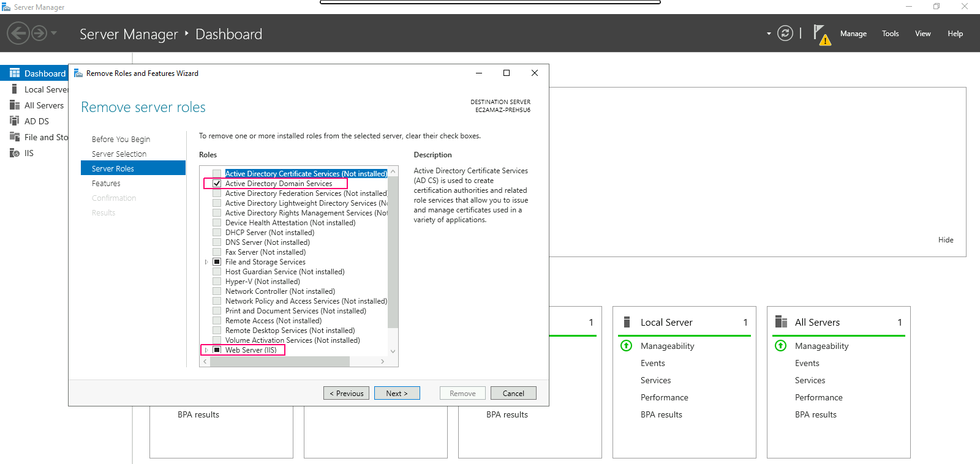Click the DNS Server checkbox

217,242
